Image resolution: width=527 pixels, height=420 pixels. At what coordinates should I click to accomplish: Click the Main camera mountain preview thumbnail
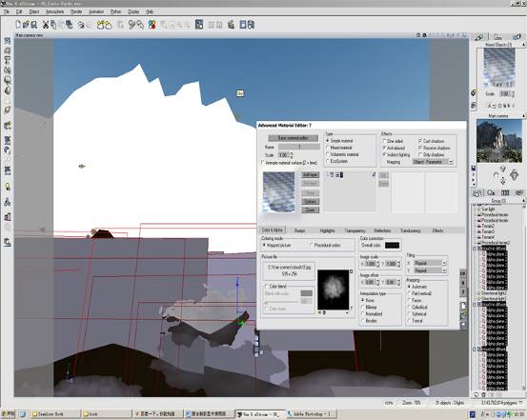coord(499,141)
